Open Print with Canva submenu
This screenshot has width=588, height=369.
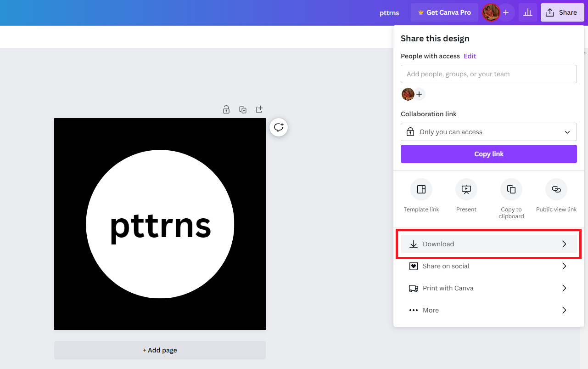pos(489,288)
